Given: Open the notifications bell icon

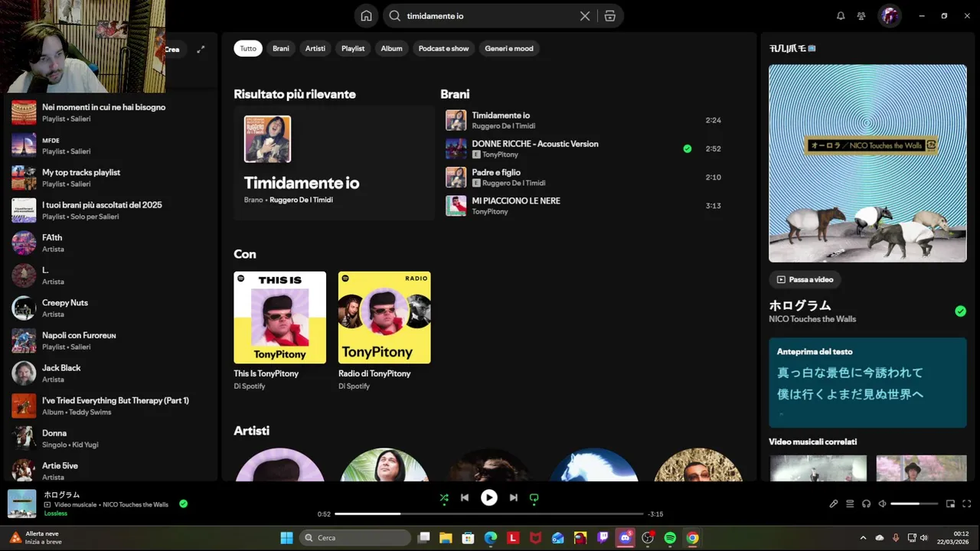Looking at the screenshot, I should (x=841, y=16).
